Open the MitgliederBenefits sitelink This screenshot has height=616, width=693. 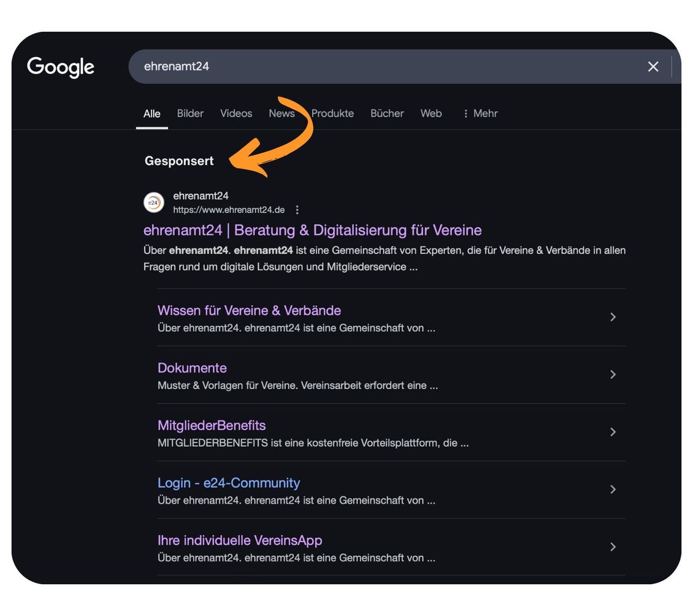tap(212, 425)
